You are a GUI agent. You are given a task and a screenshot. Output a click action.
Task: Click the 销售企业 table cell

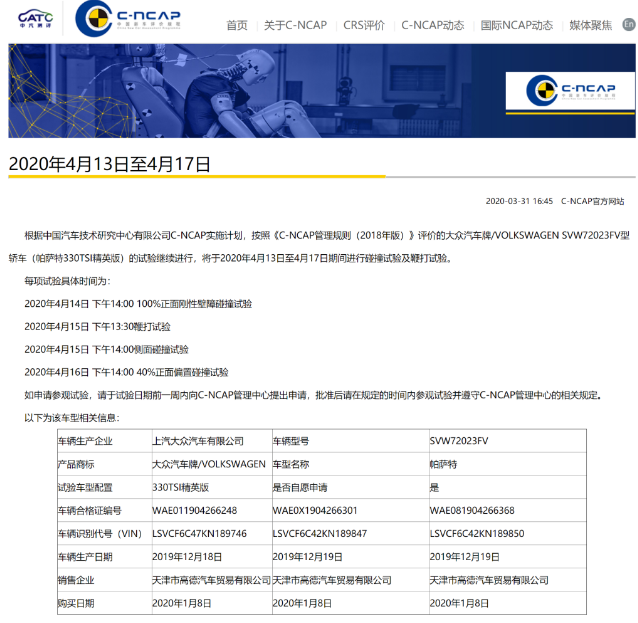coord(105,580)
